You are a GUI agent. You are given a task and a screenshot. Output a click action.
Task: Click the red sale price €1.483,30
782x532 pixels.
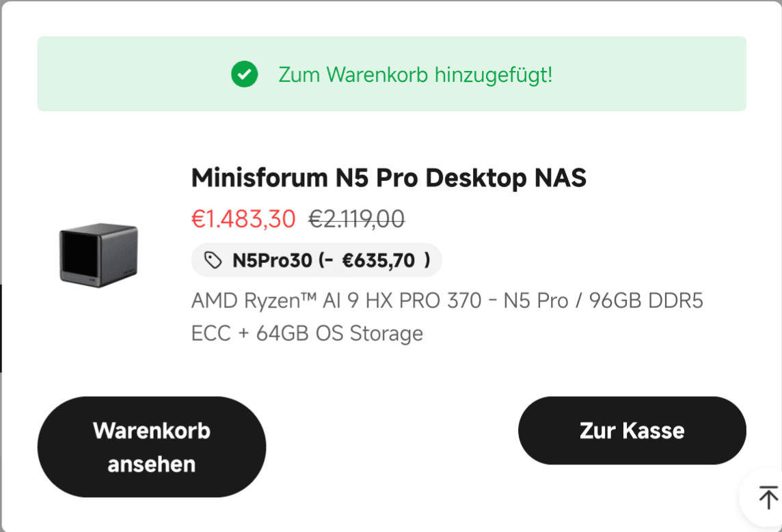click(x=243, y=219)
